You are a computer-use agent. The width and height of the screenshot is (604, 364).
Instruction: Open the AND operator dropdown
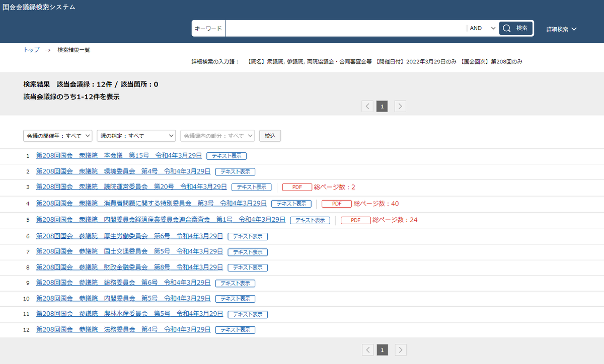pyautogui.click(x=483, y=28)
